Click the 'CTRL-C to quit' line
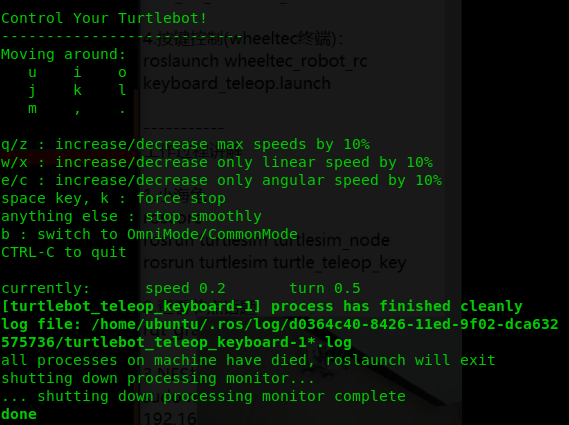Viewport: 569px width, 425px height. pos(64,252)
